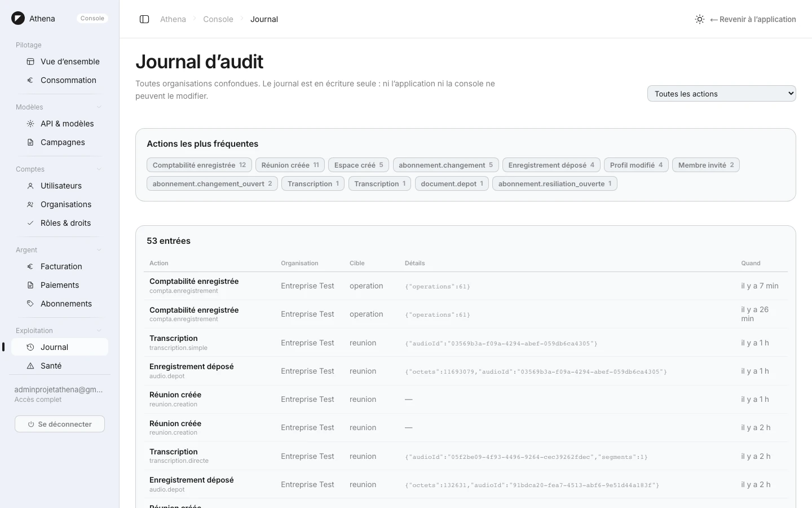Click the Rôles & droits checkmark icon

pos(30,223)
